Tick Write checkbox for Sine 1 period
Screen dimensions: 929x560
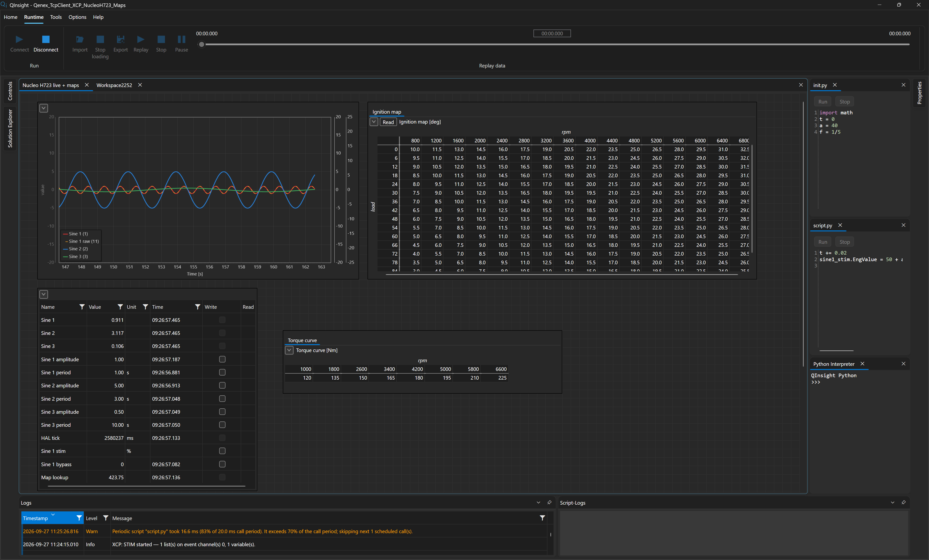click(222, 372)
